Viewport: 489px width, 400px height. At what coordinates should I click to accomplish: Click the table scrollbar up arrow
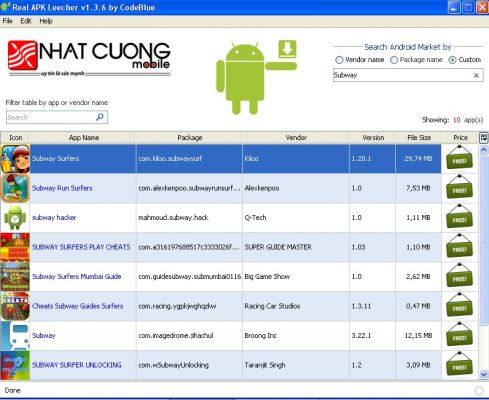484,150
